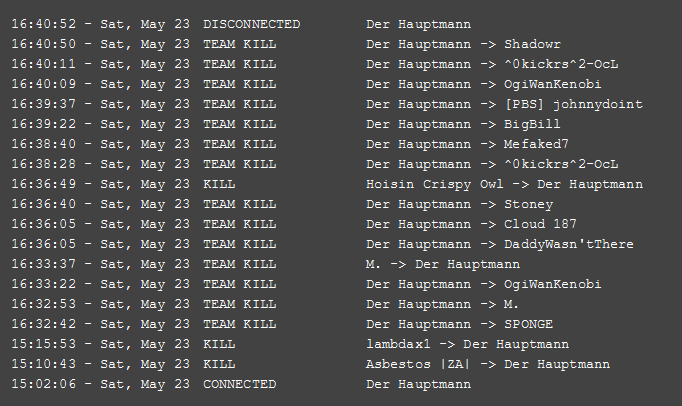Screen dimensions: 682x406
Task: Click the 16:38:28 timestamp entry
Action: click(314, 164)
